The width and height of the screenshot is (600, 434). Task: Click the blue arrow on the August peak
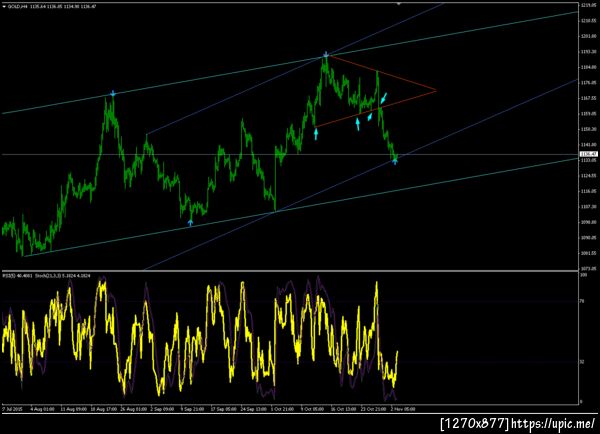[113, 93]
